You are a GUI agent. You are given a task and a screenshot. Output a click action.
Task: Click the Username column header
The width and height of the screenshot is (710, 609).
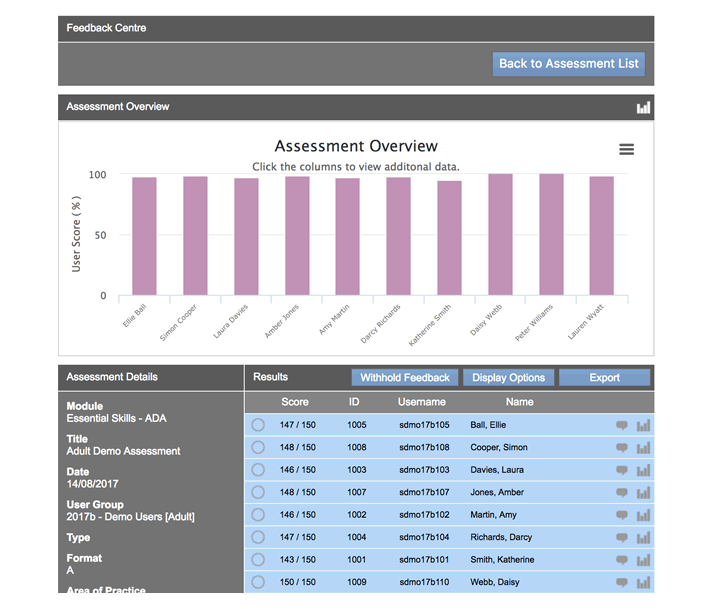[421, 402]
